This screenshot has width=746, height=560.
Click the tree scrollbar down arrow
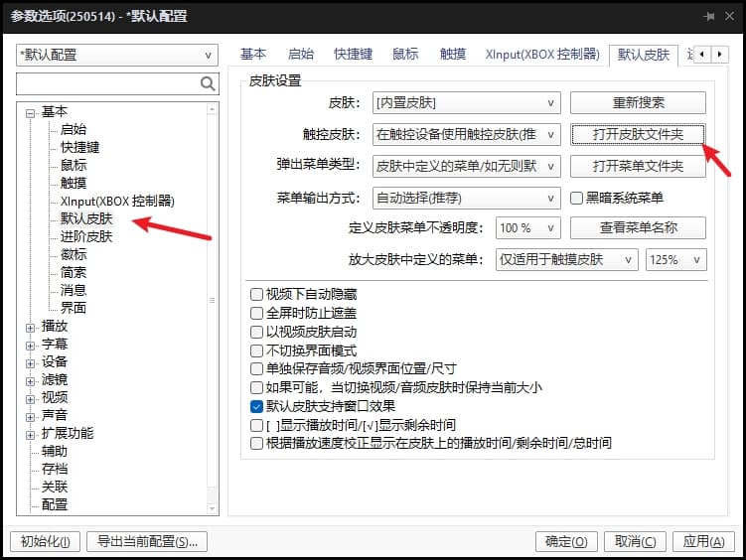pos(213,508)
